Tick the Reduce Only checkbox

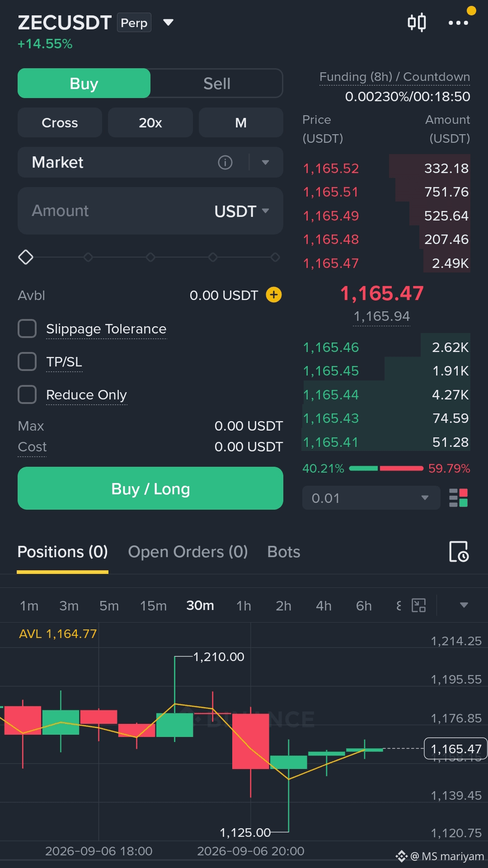coord(27,394)
